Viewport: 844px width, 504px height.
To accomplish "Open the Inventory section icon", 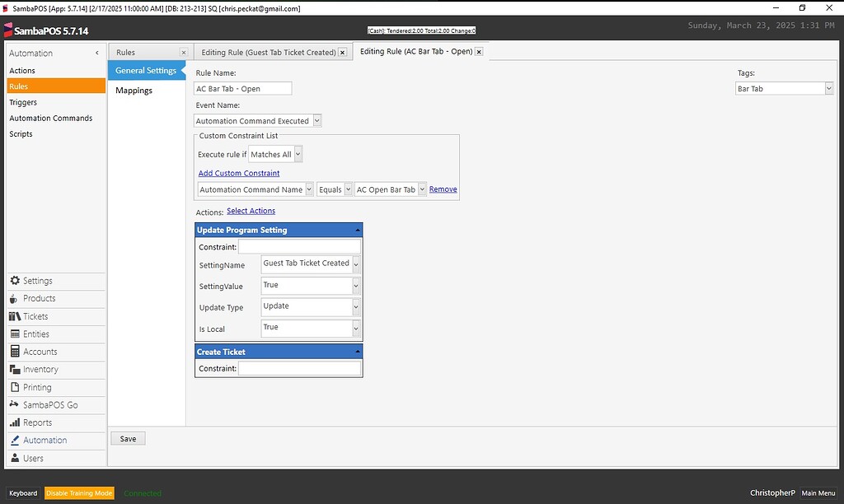I will pos(15,369).
